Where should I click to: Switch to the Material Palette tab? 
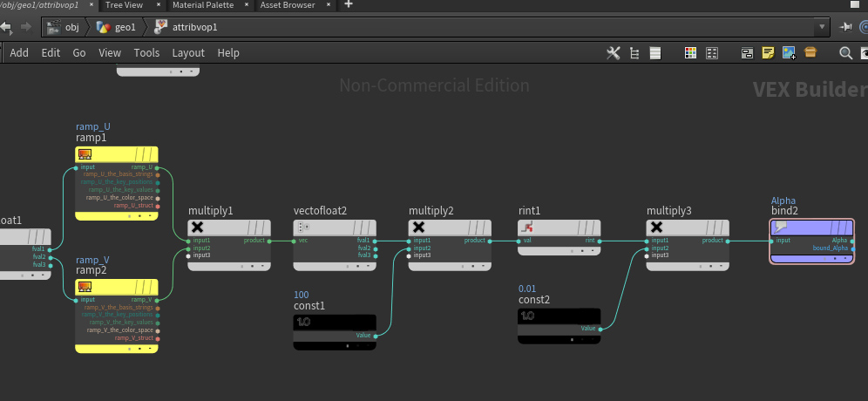203,5
